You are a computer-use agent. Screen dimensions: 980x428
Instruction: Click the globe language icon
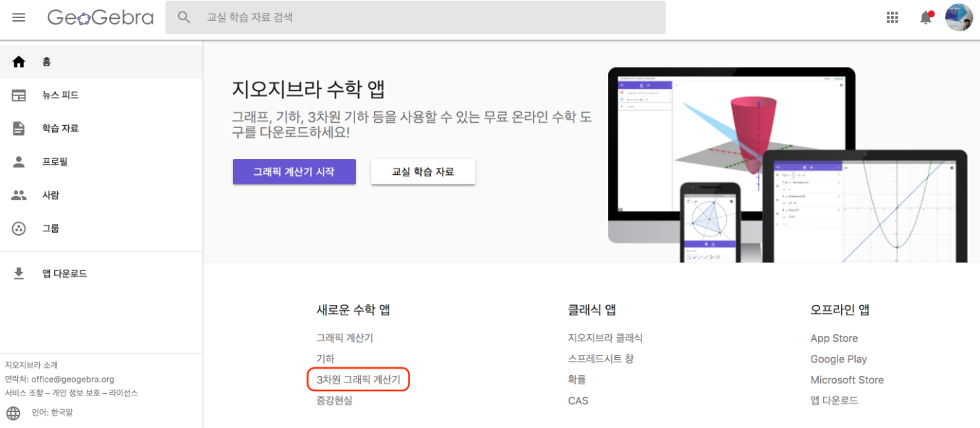[x=13, y=413]
